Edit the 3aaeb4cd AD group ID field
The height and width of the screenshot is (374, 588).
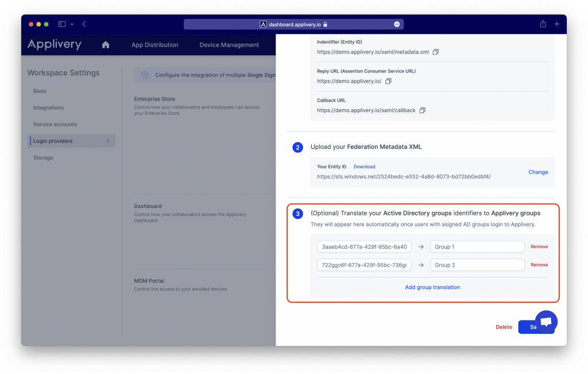coord(364,246)
